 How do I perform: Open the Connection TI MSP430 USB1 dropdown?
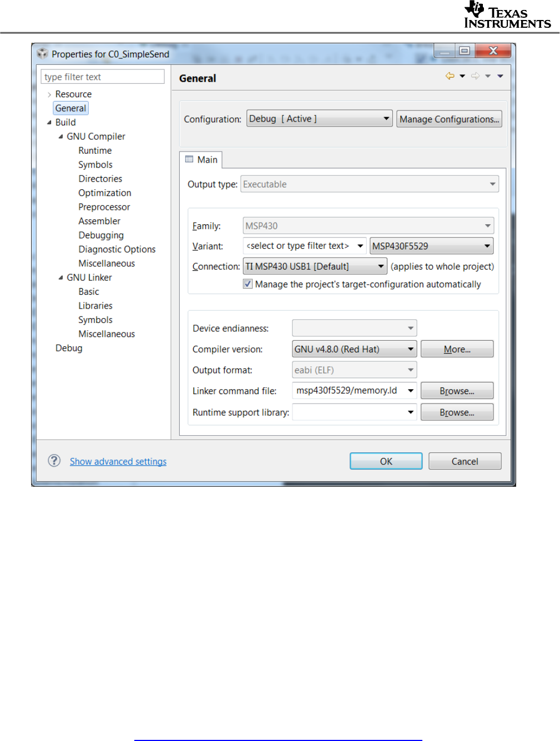point(315,266)
